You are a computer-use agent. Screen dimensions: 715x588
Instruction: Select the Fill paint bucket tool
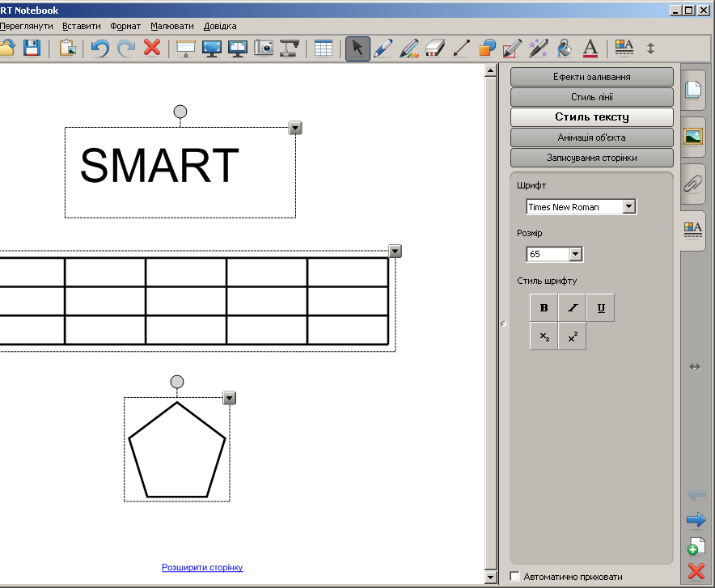point(565,49)
